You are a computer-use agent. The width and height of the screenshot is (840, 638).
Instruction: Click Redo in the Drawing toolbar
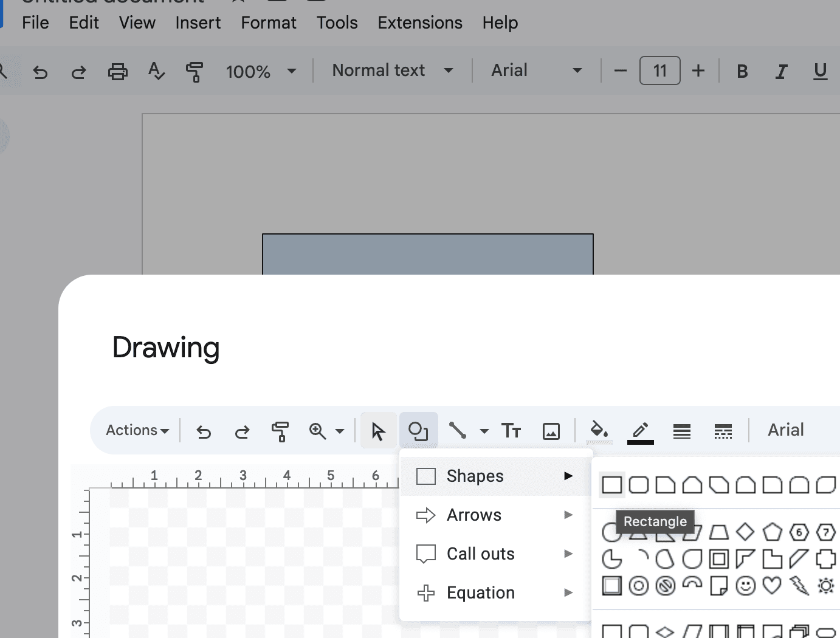(x=242, y=431)
